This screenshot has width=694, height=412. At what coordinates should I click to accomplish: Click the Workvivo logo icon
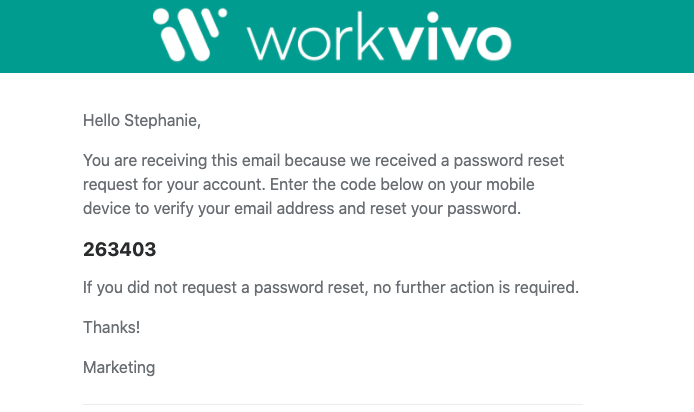187,35
